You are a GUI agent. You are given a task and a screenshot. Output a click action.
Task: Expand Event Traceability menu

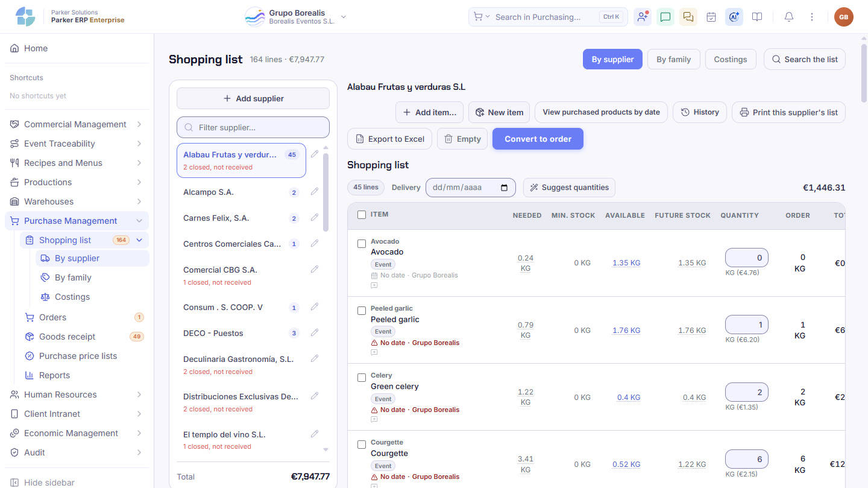tap(77, 144)
